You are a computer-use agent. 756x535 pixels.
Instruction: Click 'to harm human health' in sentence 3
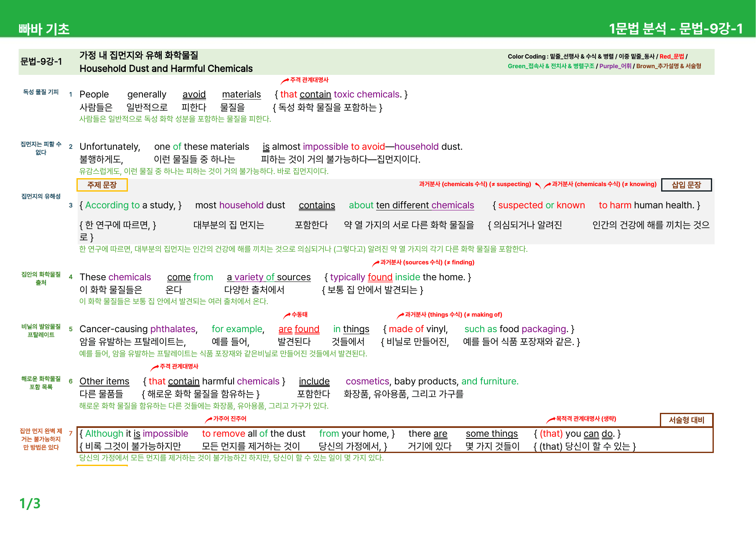(x=646, y=205)
